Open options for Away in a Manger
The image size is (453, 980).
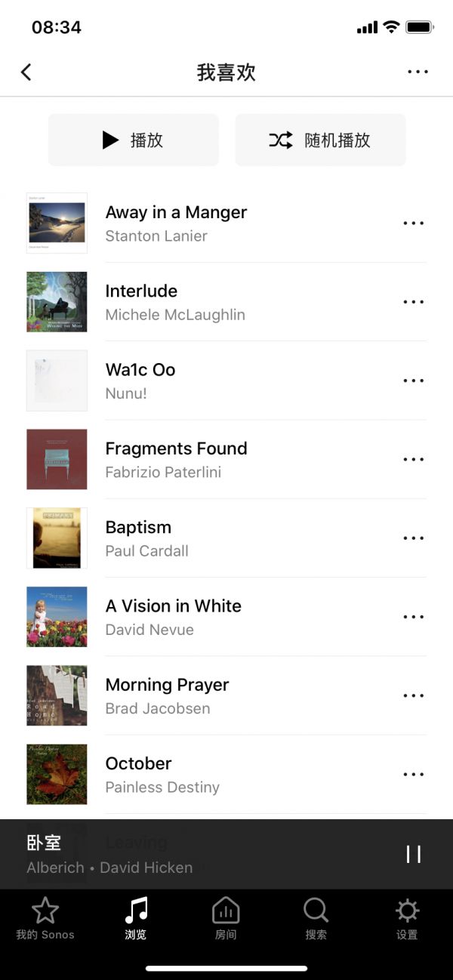pos(414,223)
